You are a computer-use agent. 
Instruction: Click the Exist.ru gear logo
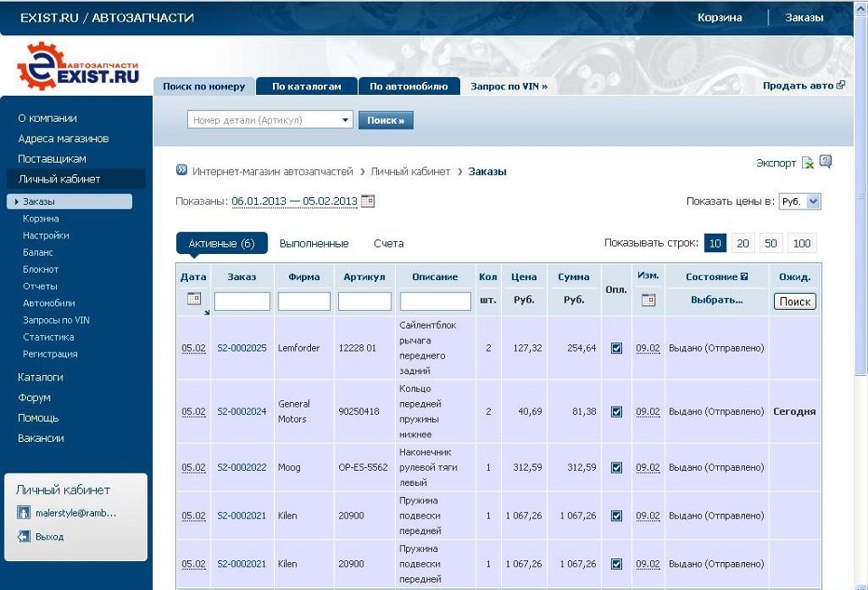pos(39,68)
